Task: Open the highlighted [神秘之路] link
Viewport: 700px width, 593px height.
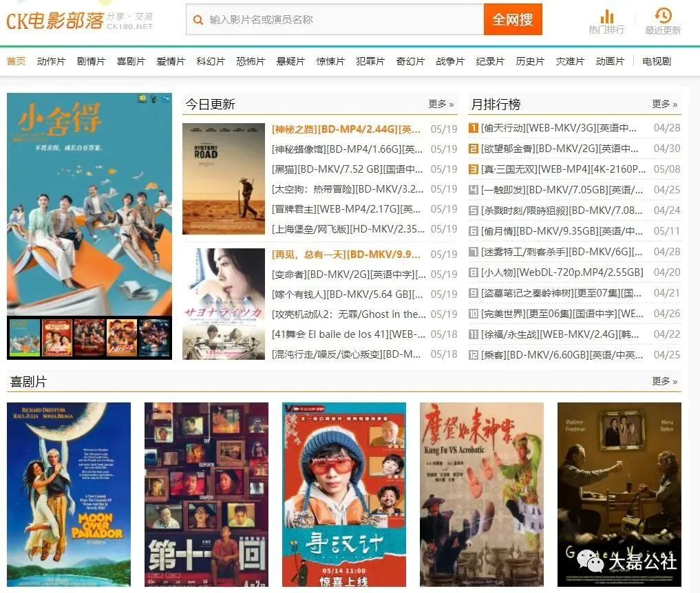Action: tap(346, 129)
